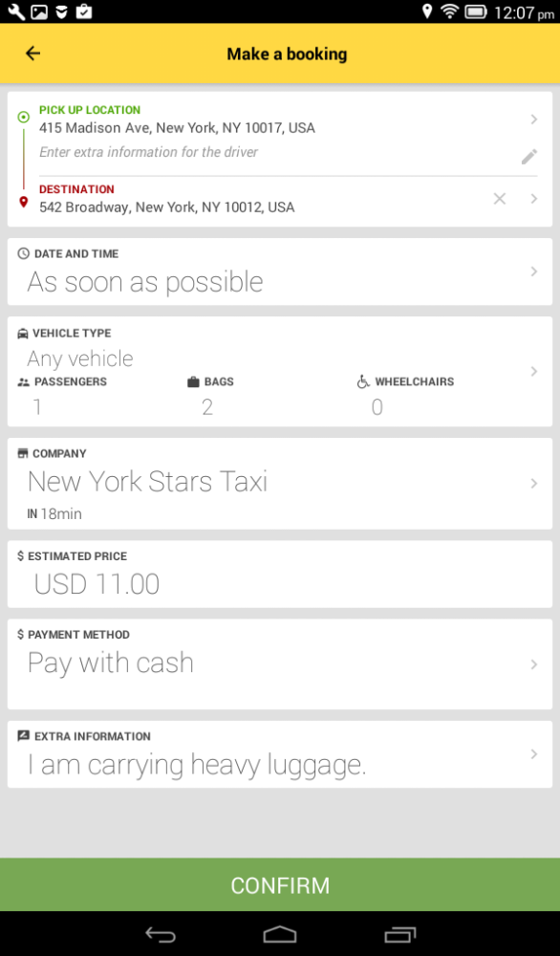Click the back arrow in the yellow header
This screenshot has width=560, height=956.
(32, 54)
